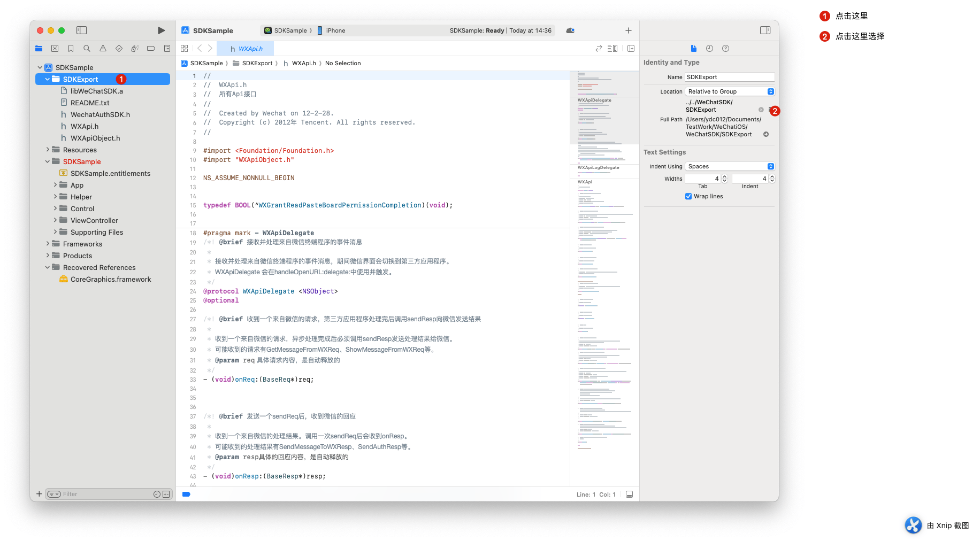This screenshot has height=541, width=980.
Task: Expand the Supporting Files folder
Action: click(x=55, y=232)
